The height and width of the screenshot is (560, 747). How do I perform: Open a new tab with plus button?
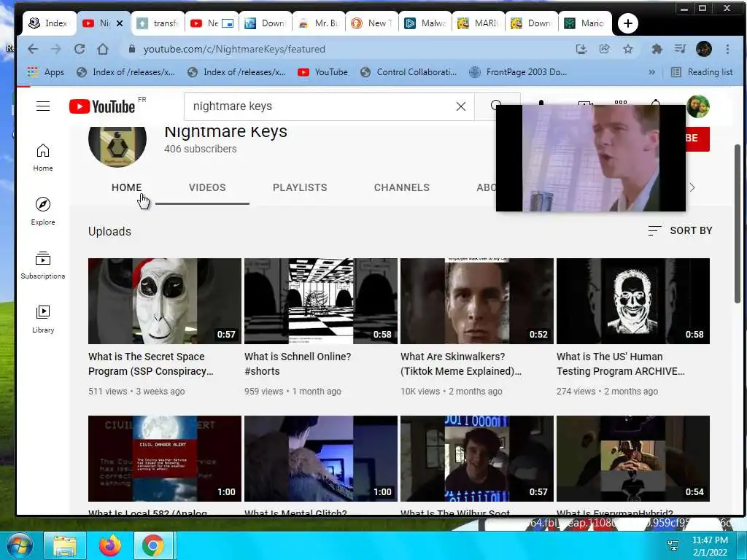(628, 23)
